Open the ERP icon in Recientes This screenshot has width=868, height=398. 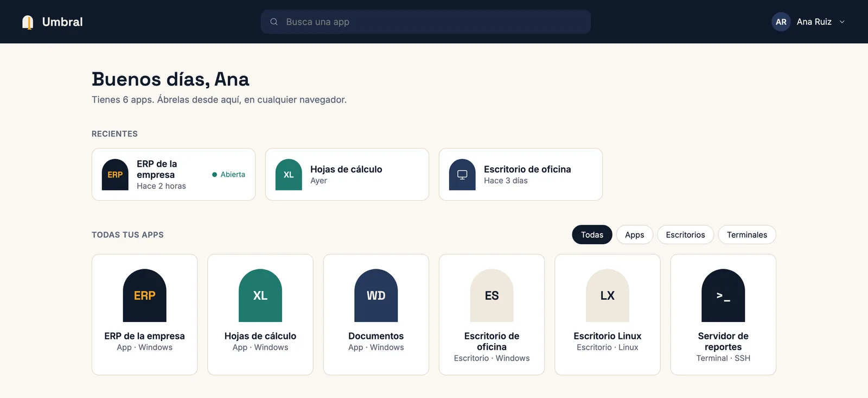[115, 174]
